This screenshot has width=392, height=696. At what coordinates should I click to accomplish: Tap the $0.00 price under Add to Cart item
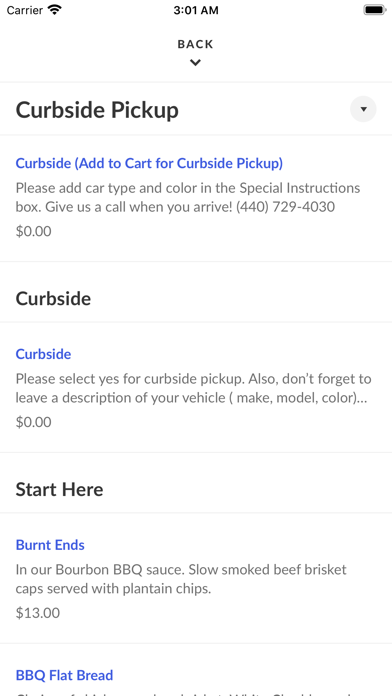(33, 231)
